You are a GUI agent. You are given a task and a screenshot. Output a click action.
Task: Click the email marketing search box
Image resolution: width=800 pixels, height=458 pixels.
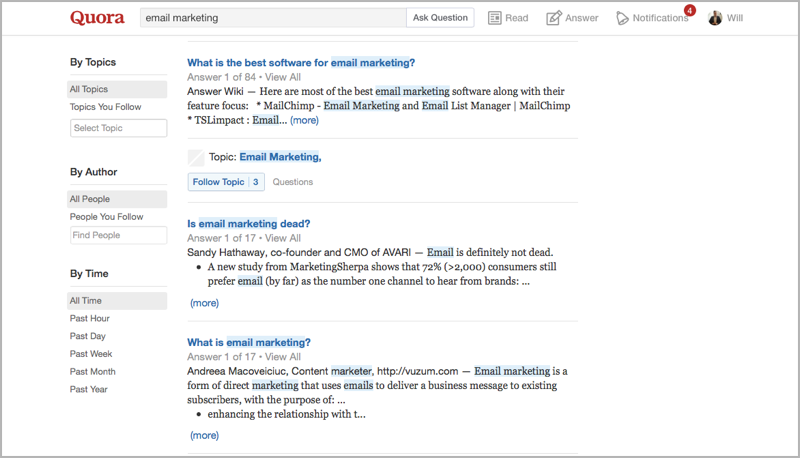pyautogui.click(x=273, y=18)
